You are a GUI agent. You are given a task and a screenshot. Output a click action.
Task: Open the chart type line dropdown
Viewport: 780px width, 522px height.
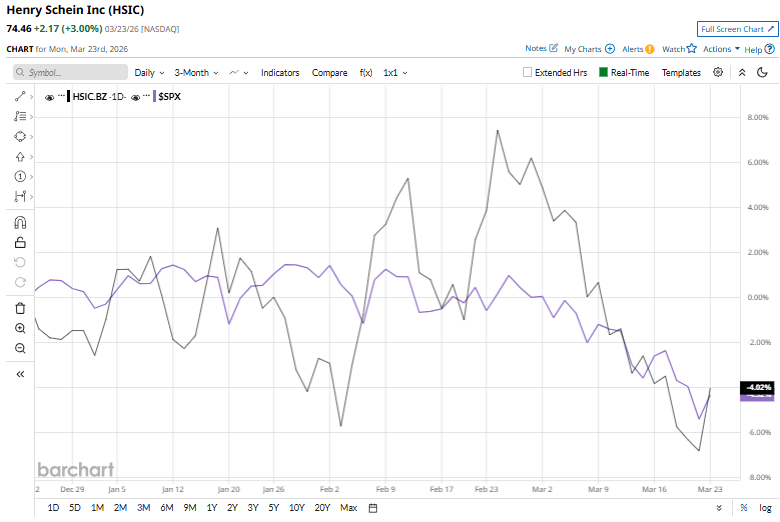(x=239, y=73)
